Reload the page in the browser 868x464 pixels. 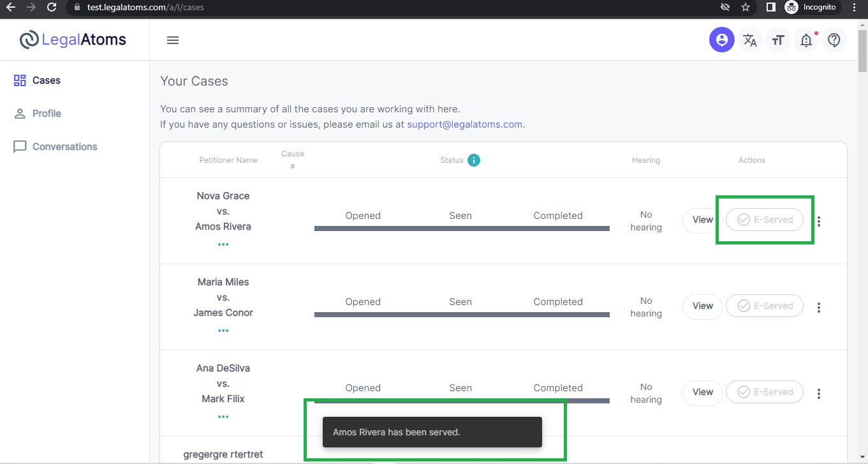pyautogui.click(x=52, y=8)
